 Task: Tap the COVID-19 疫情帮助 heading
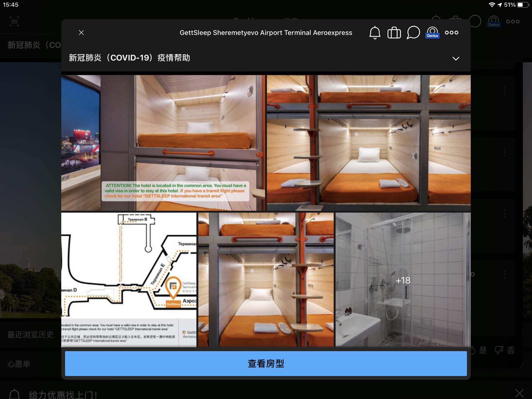pos(129,58)
